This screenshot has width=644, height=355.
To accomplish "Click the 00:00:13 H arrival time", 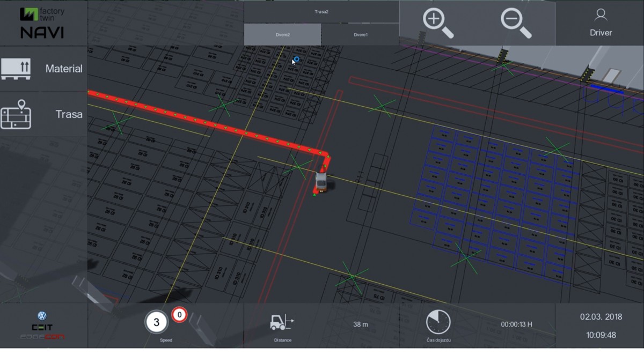I will [516, 324].
